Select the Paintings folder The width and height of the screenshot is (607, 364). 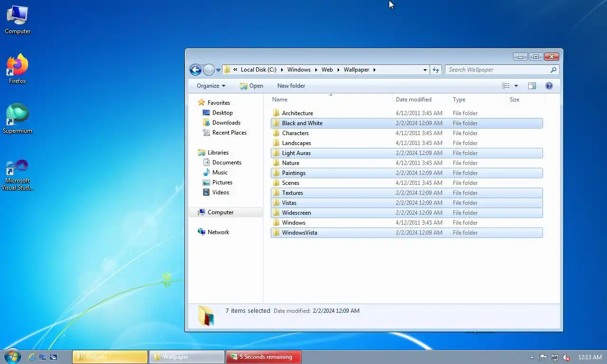pos(407,173)
